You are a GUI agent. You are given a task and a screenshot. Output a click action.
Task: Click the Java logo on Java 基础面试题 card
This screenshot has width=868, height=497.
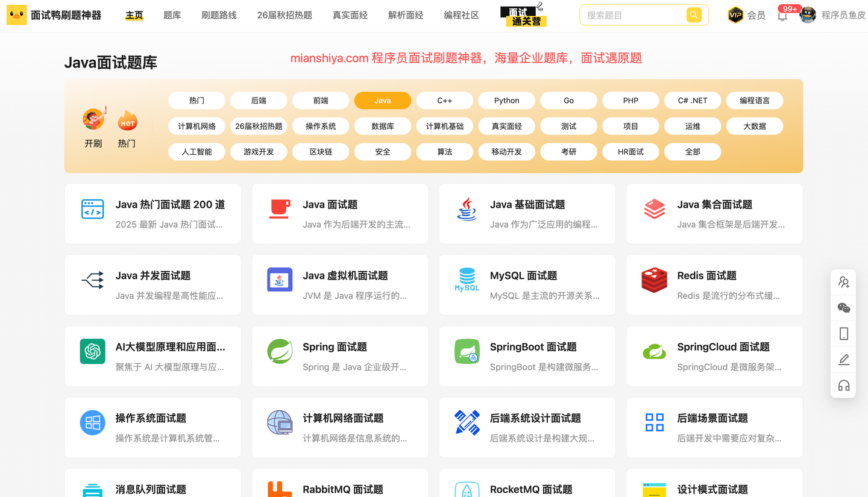pyautogui.click(x=467, y=208)
